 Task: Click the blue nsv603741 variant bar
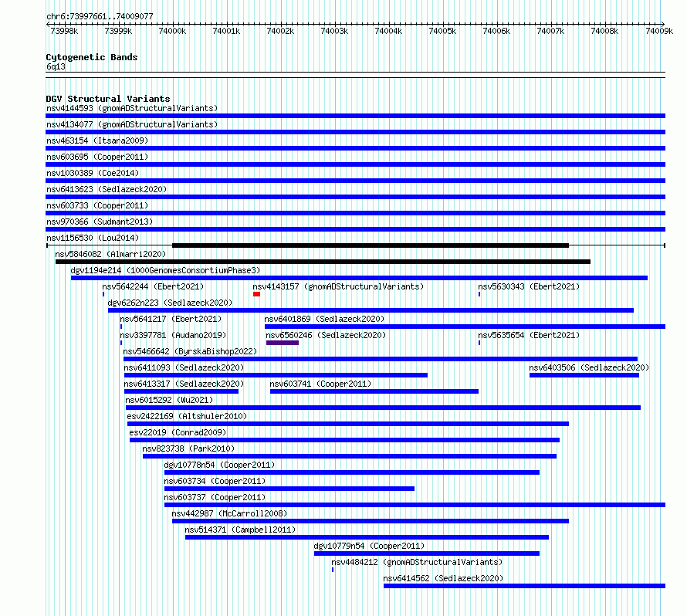[x=374, y=391]
